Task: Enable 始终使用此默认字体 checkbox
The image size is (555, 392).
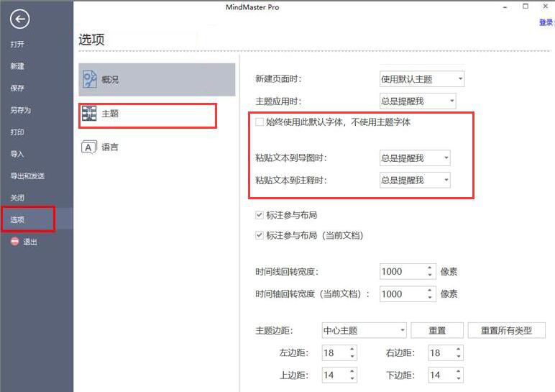Action: click(260, 122)
